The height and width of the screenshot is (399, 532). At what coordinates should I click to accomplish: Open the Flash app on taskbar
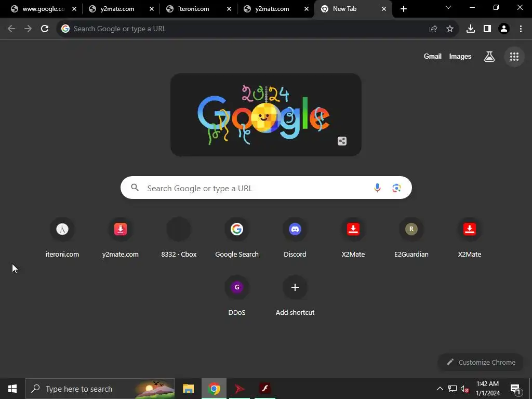click(265, 389)
